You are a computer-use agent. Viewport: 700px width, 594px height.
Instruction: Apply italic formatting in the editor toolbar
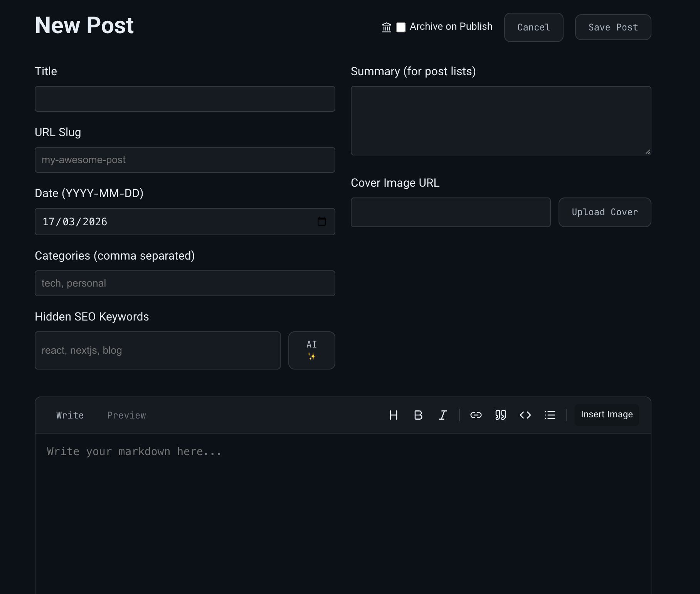point(443,415)
